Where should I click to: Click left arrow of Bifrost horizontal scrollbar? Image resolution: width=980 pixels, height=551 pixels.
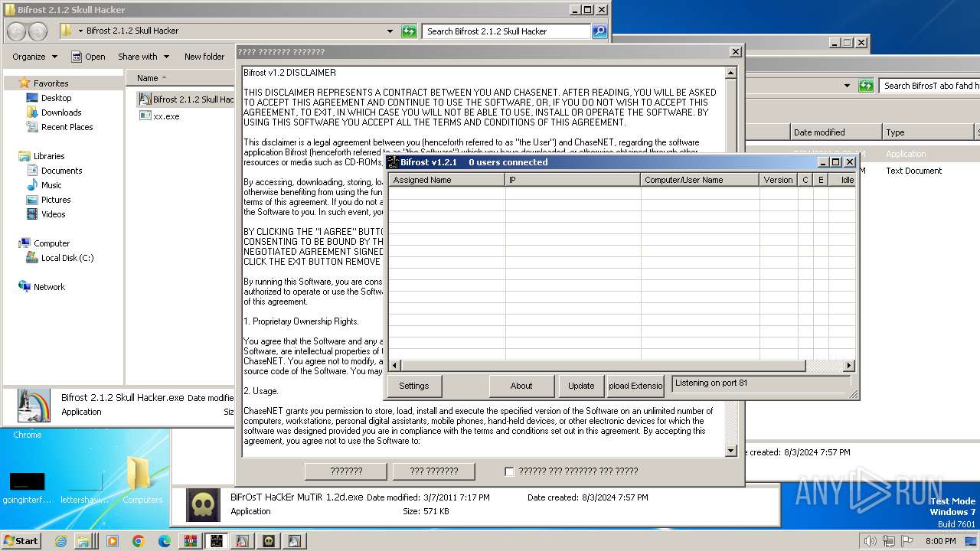click(395, 366)
